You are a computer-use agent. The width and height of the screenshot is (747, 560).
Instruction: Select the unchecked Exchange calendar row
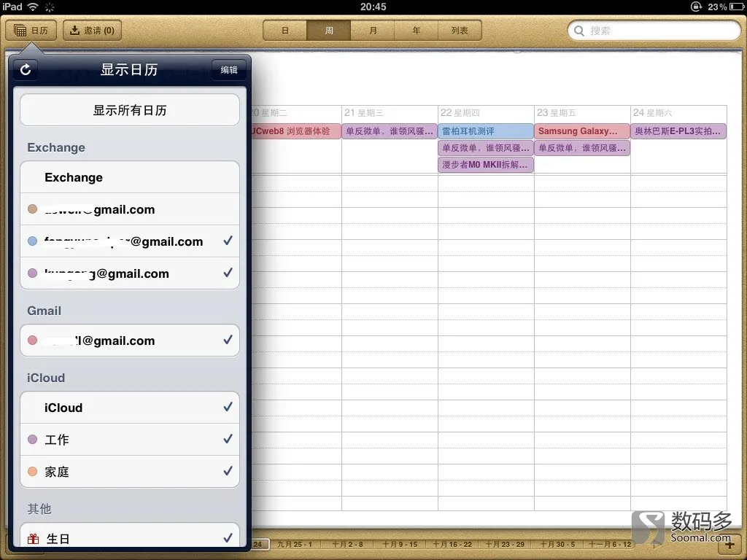(x=130, y=177)
